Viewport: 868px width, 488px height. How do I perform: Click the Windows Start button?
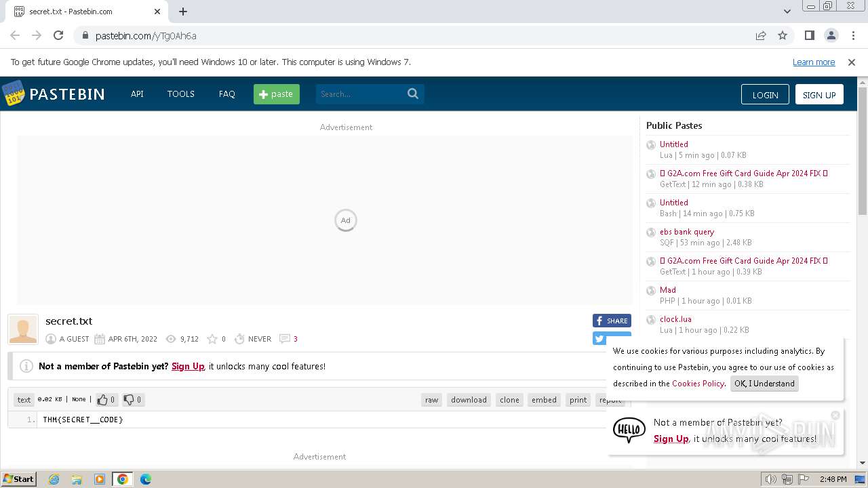[x=18, y=479]
